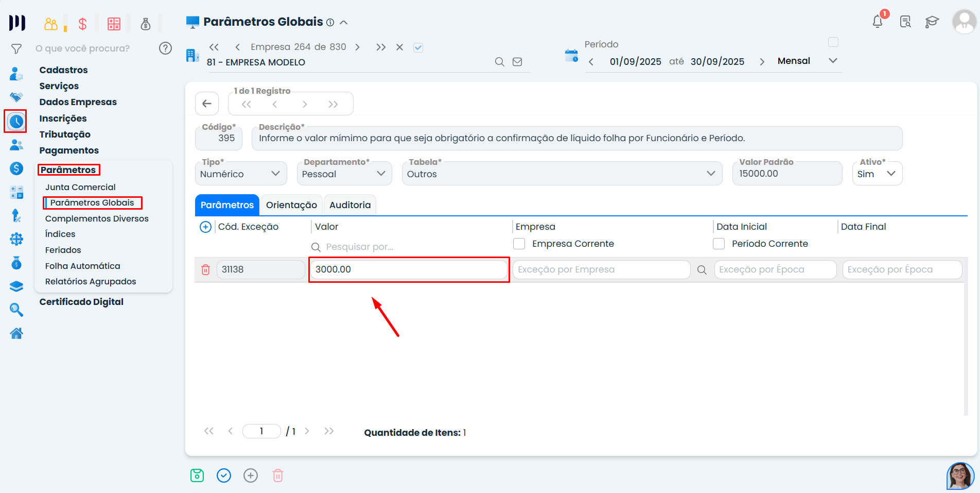Click the magnifier next to company name
Image resolution: width=980 pixels, height=493 pixels.
[x=499, y=62]
